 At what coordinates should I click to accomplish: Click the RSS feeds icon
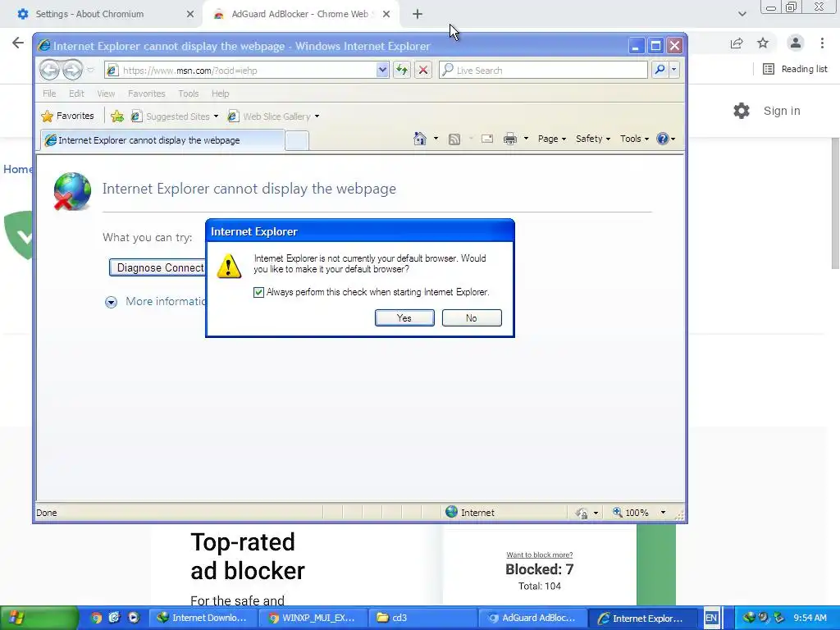pyautogui.click(x=454, y=139)
